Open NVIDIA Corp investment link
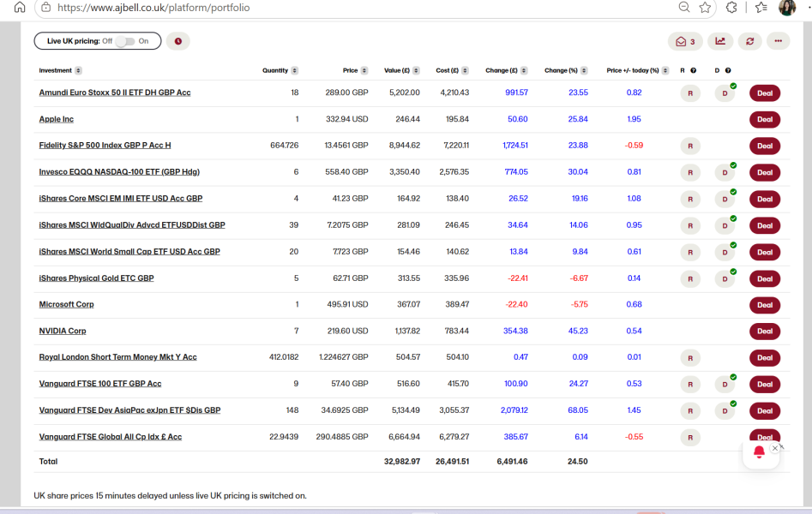 pyautogui.click(x=63, y=331)
